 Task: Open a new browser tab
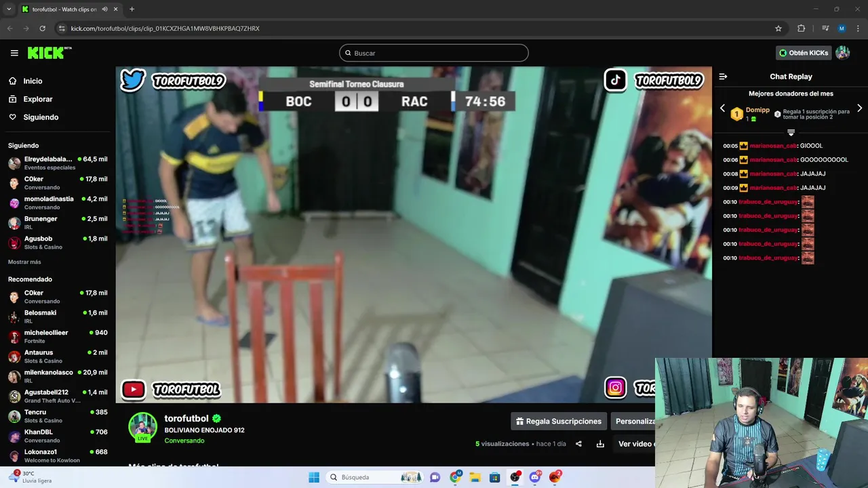132,9
